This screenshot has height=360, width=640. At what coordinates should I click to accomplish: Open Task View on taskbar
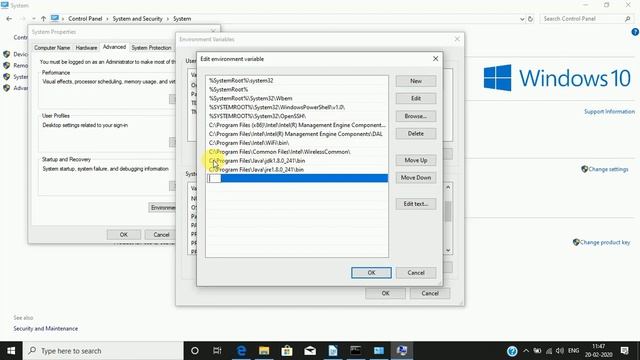(x=217, y=351)
